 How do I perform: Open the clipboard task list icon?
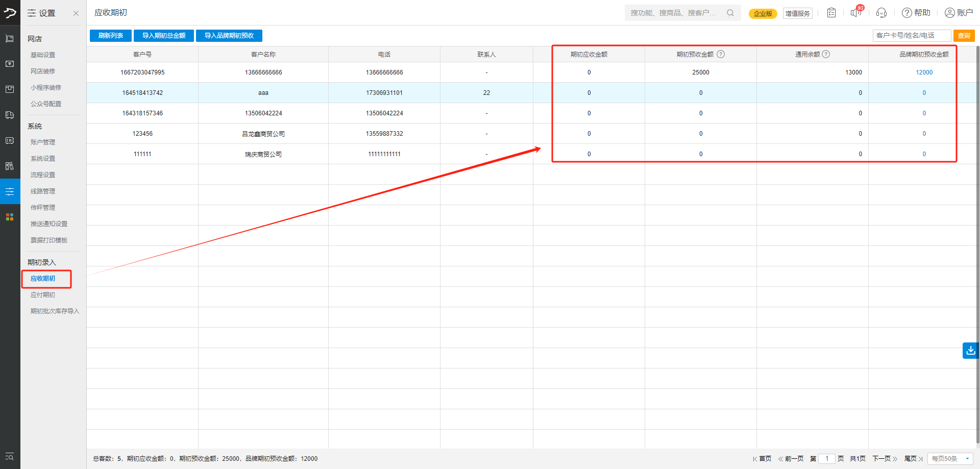(831, 13)
